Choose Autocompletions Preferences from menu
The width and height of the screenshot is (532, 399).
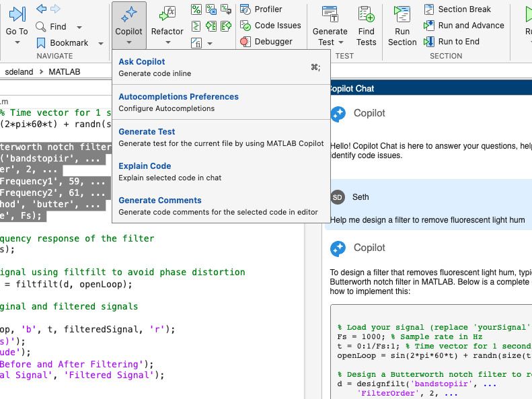tap(178, 97)
